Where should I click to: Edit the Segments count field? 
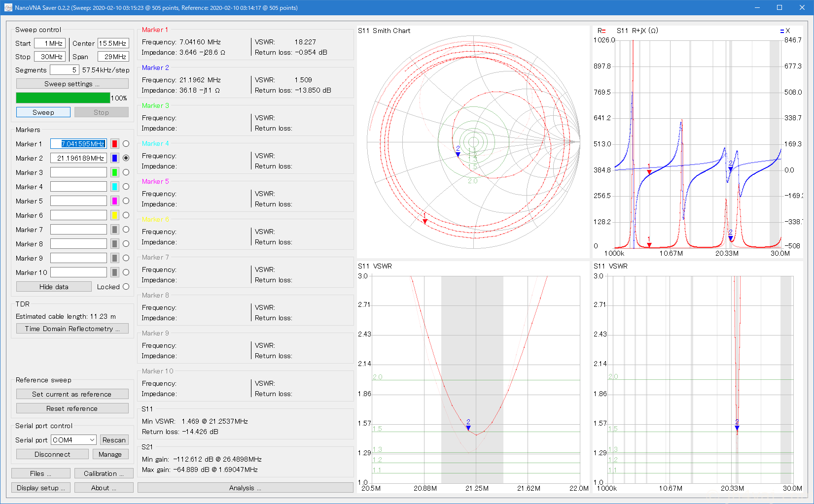tap(64, 70)
